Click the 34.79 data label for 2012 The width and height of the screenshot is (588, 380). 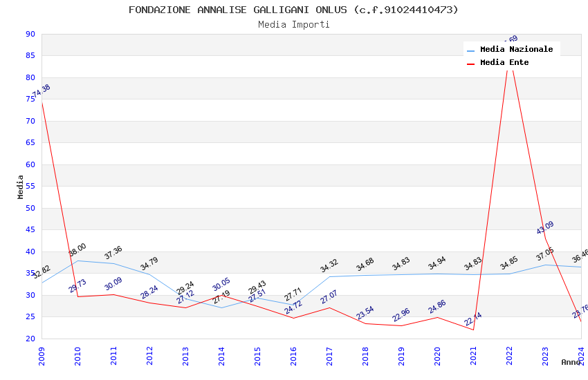pos(149,263)
